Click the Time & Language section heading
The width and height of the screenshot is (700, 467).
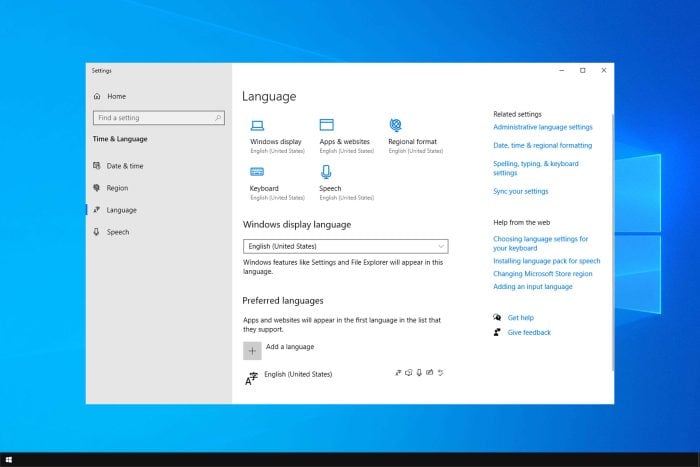tap(120, 139)
